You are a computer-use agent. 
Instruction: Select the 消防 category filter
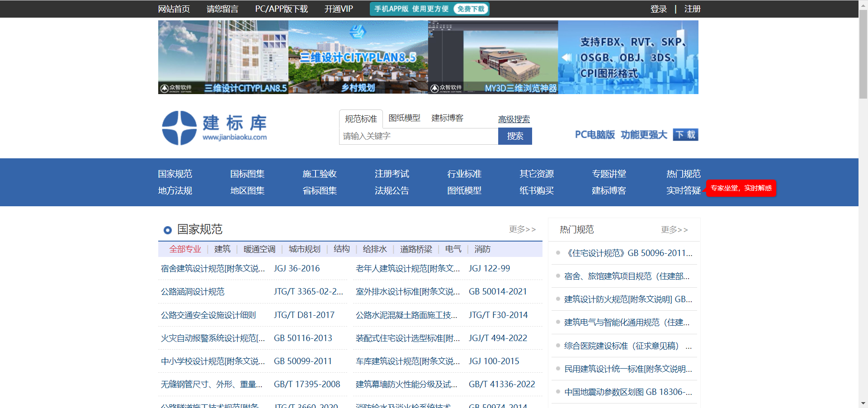(482, 249)
